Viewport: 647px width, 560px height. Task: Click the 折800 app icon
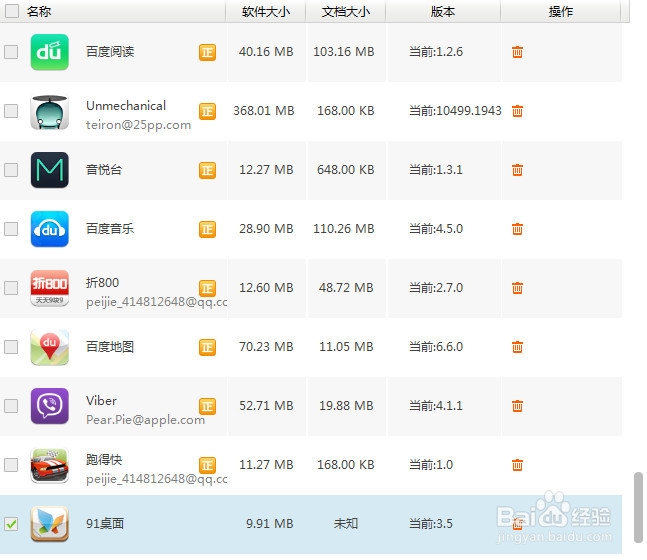tap(50, 288)
